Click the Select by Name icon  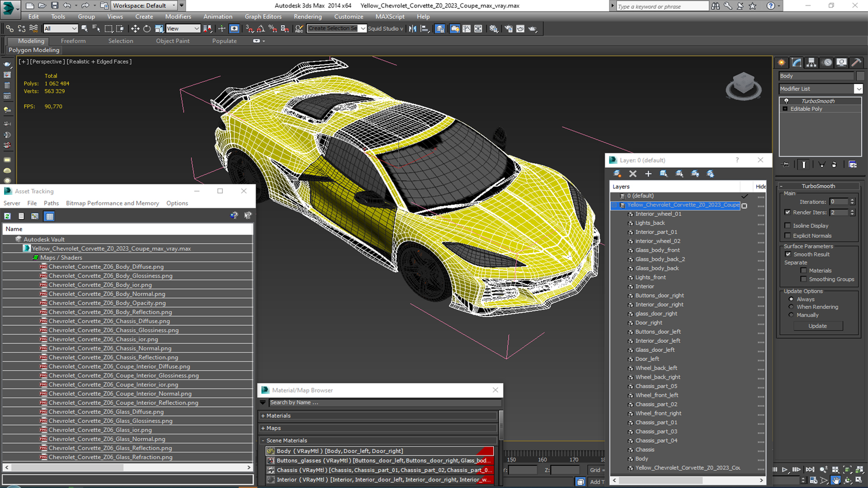pyautogui.click(x=96, y=28)
